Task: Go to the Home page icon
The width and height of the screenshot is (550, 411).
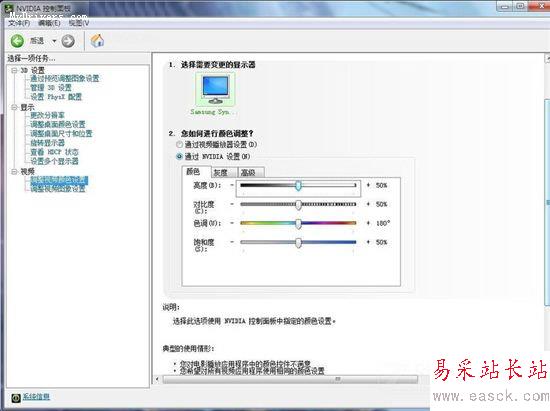Action: click(97, 41)
